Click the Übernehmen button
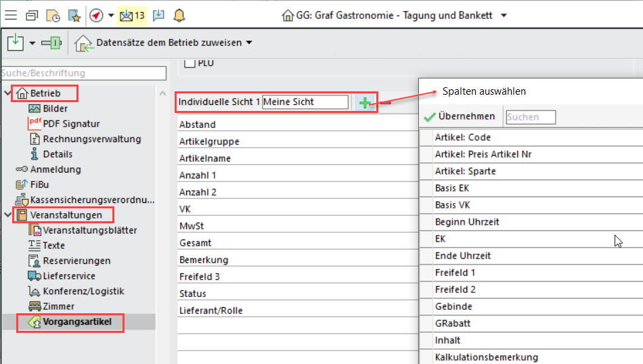This screenshot has height=364, width=643. (x=460, y=117)
